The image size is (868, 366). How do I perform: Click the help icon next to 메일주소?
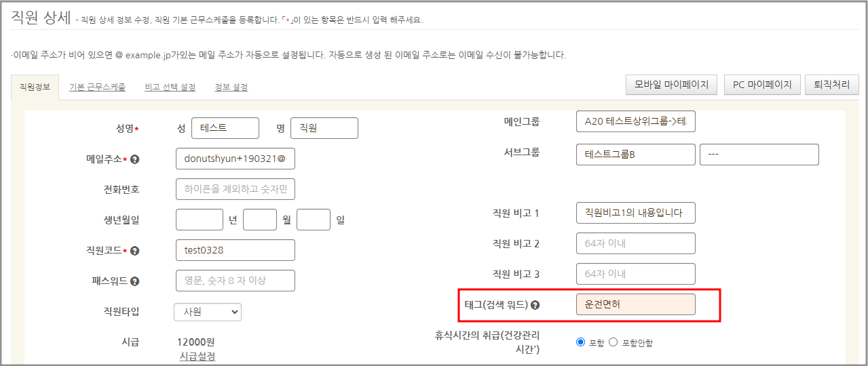134,159
